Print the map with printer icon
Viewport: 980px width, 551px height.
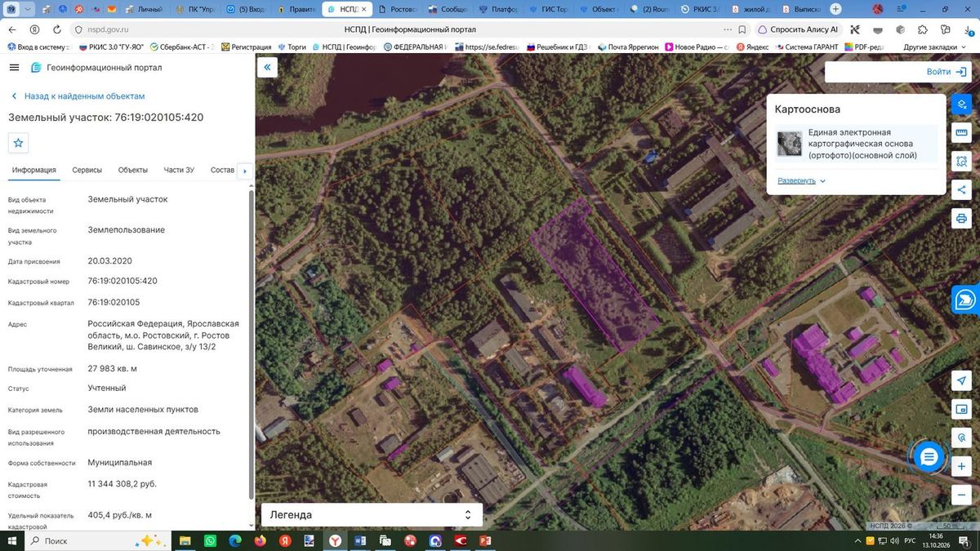[962, 219]
